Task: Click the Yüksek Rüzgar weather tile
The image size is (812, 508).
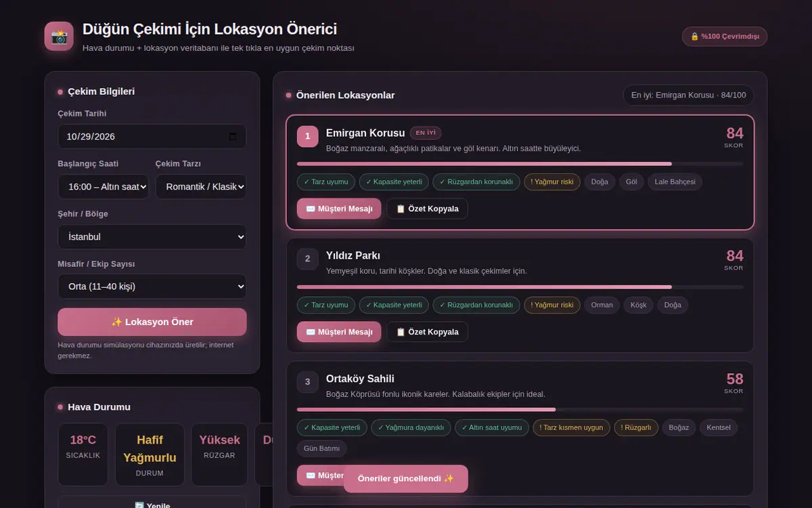Action: (x=219, y=454)
